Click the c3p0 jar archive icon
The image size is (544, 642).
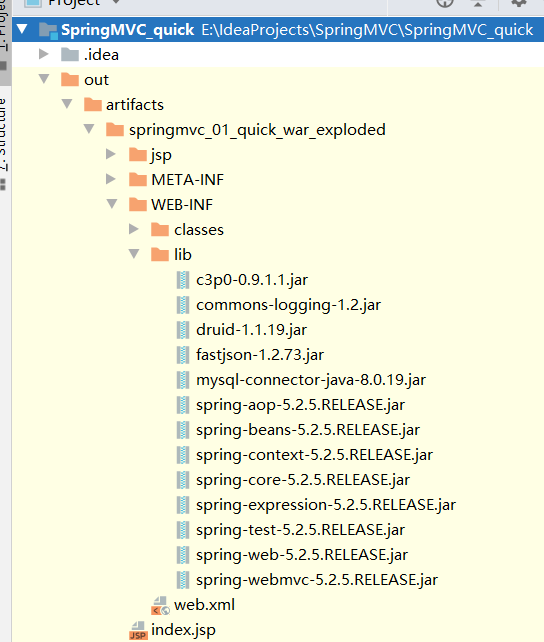[x=183, y=280]
